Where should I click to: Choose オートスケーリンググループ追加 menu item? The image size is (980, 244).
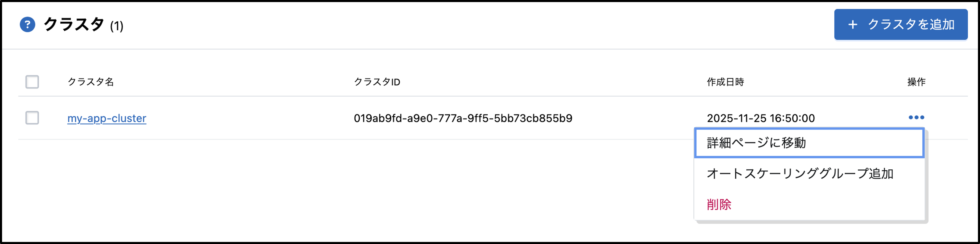pyautogui.click(x=800, y=174)
